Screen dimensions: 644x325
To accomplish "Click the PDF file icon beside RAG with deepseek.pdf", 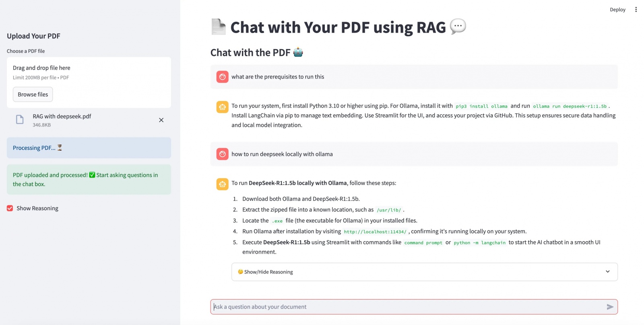I will 19,120.
